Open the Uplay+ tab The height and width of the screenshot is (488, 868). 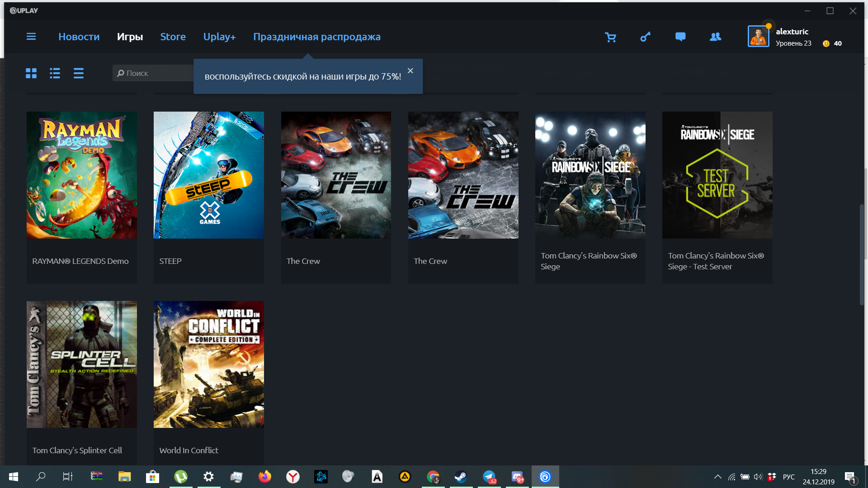coord(219,37)
